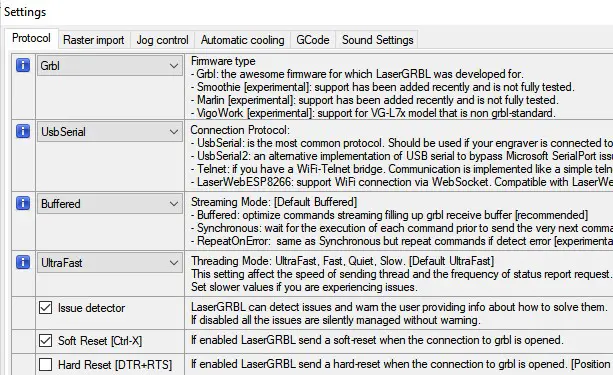613x375 pixels.
Task: Expand the UltraFast threading mode dropdown
Action: point(109,263)
